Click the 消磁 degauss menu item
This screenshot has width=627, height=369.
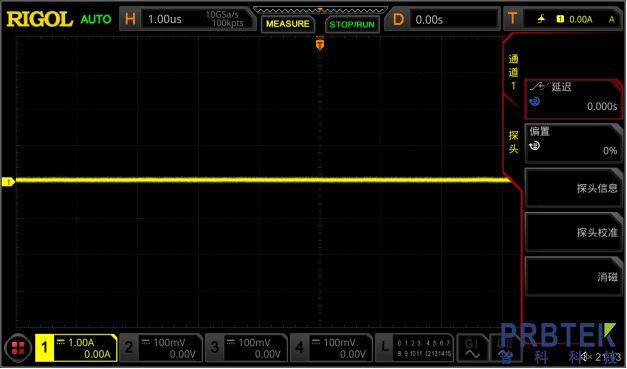click(573, 276)
